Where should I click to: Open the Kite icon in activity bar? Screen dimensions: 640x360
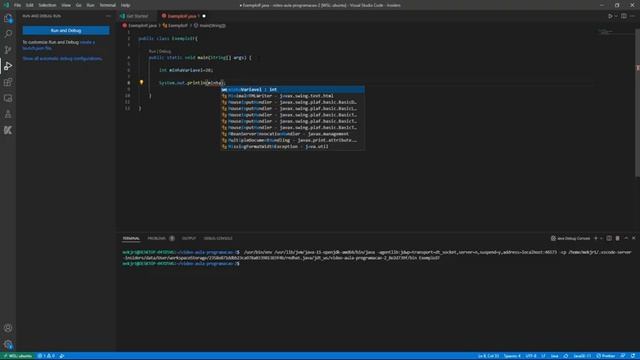click(8, 130)
